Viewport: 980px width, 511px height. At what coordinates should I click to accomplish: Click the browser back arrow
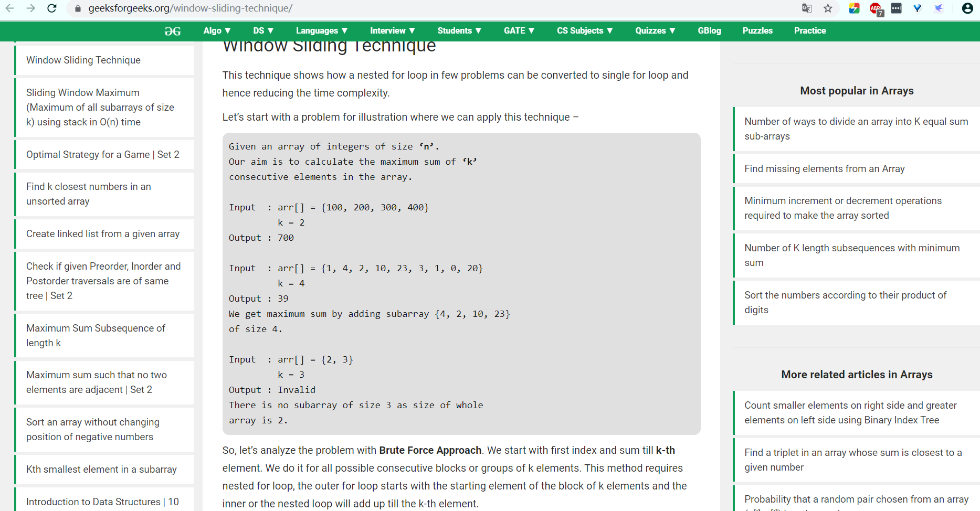point(9,8)
